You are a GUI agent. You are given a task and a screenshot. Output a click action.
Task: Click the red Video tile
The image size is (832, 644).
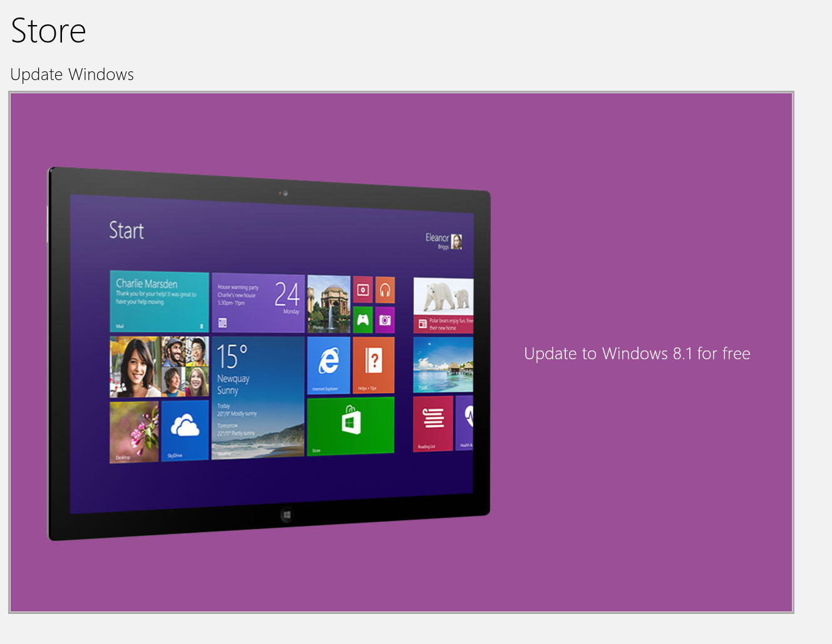[362, 290]
